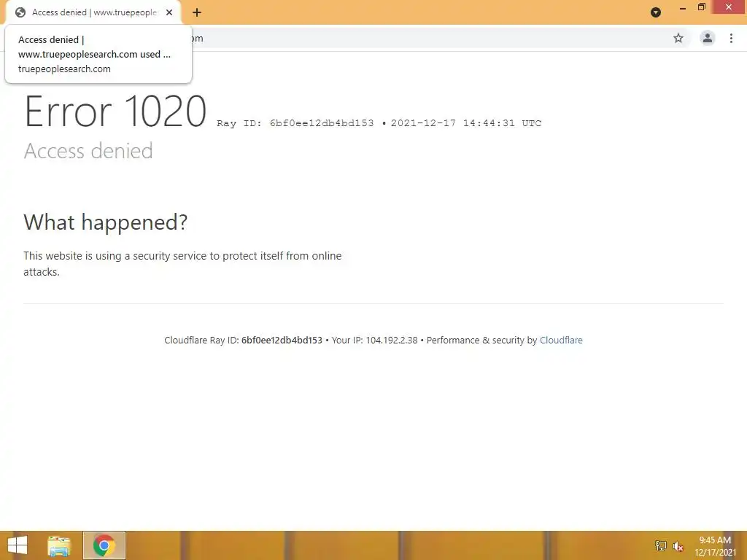
Task: Click the Error 1020 heading
Action: (115, 112)
